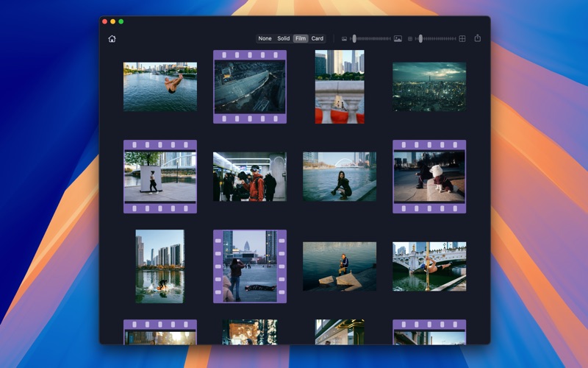Viewport: 588px width, 368px height.
Task: Adjust the image size slider
Action: pos(370,39)
